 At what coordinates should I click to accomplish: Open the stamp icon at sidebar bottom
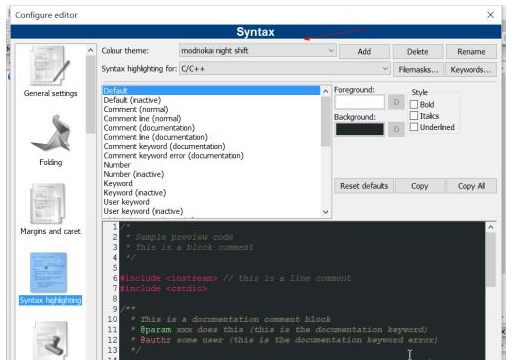point(51,340)
